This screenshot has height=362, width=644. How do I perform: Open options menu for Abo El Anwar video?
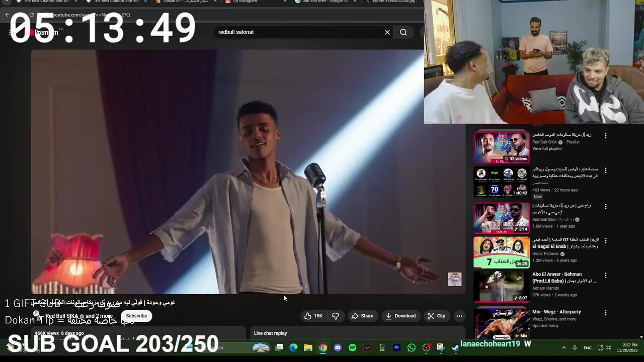(606, 276)
